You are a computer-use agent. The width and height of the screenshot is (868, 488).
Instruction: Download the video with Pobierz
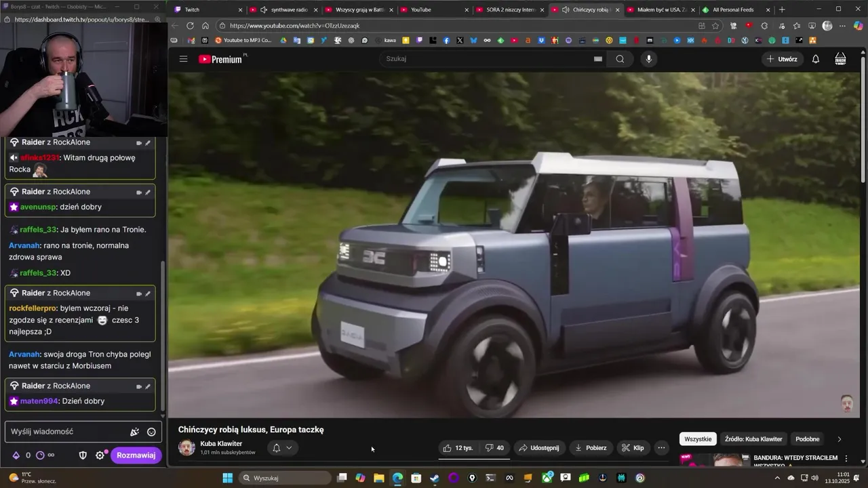pyautogui.click(x=591, y=448)
